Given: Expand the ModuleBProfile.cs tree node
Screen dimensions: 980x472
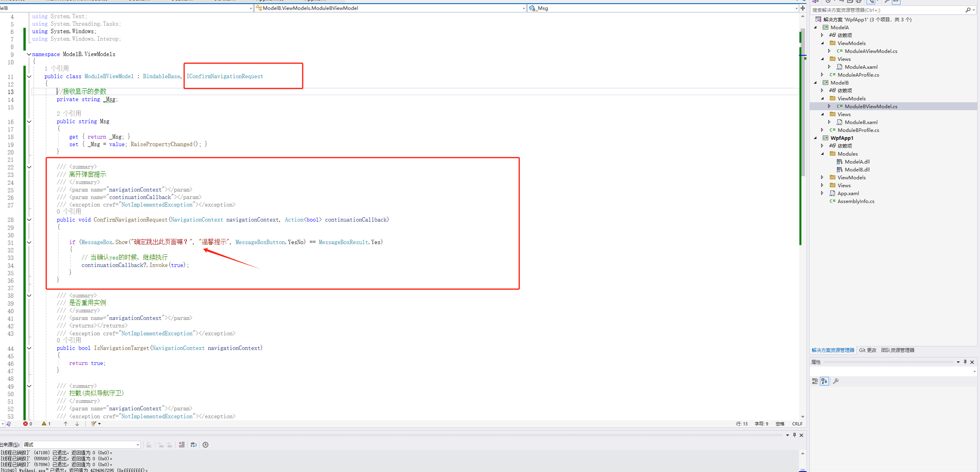Looking at the screenshot, I should click(822, 130).
